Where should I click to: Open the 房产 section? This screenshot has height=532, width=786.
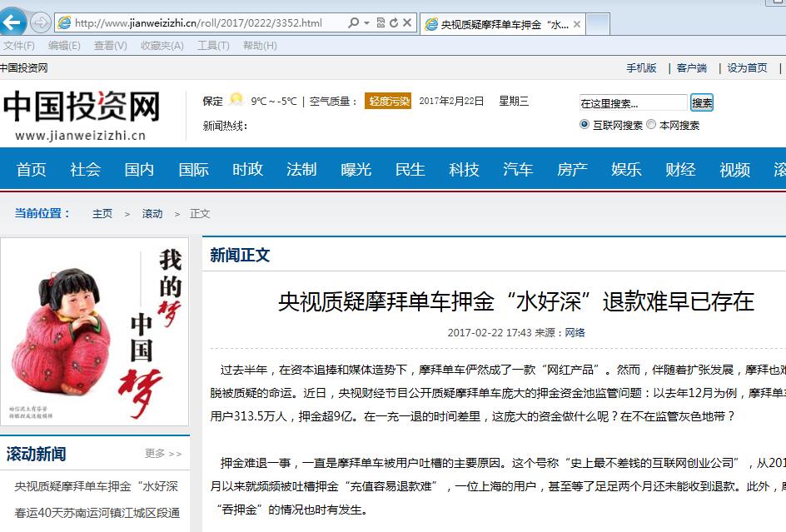573,170
